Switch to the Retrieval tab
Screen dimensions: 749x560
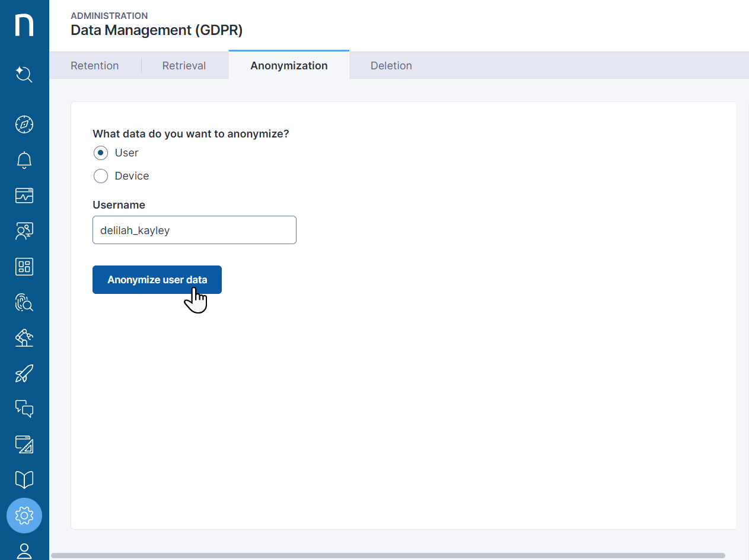184,66
